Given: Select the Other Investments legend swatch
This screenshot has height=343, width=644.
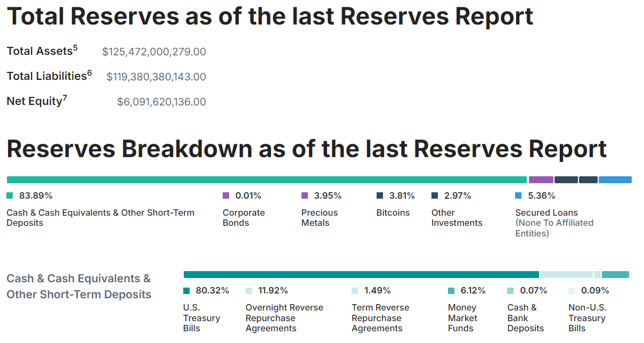Looking at the screenshot, I should click(x=435, y=195).
